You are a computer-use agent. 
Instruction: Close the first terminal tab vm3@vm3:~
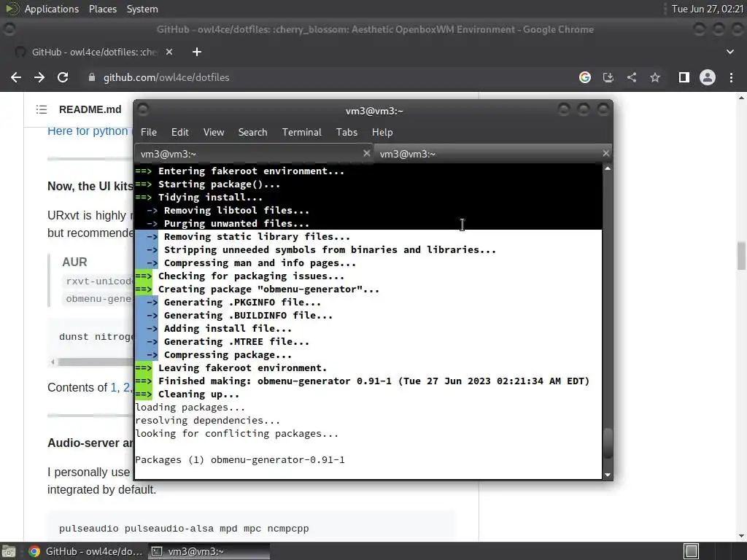366,153
